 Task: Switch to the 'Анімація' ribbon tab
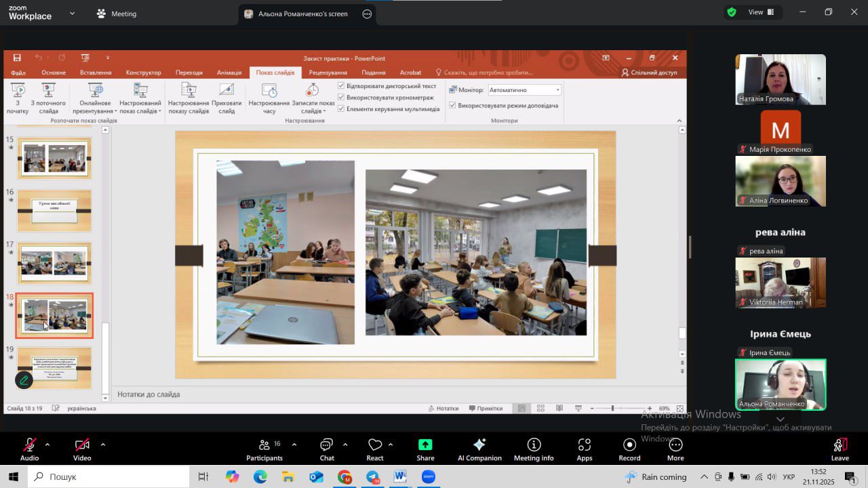[x=229, y=73]
